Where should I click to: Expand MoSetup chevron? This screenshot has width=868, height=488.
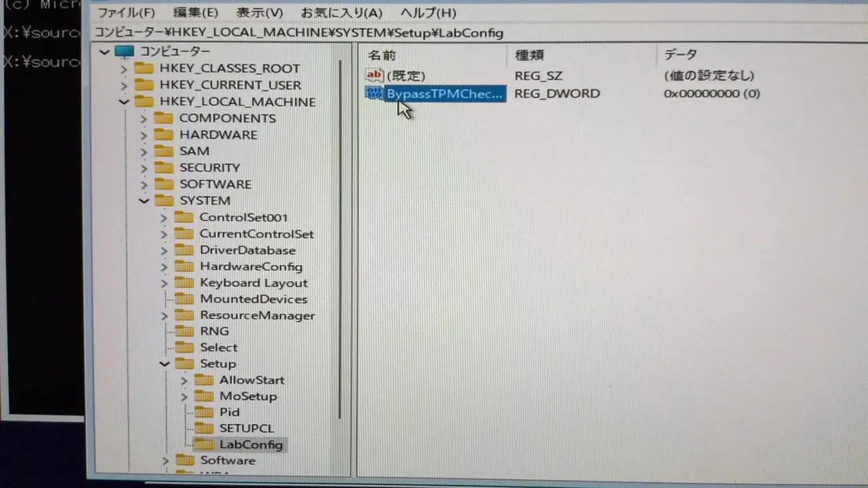(x=184, y=396)
